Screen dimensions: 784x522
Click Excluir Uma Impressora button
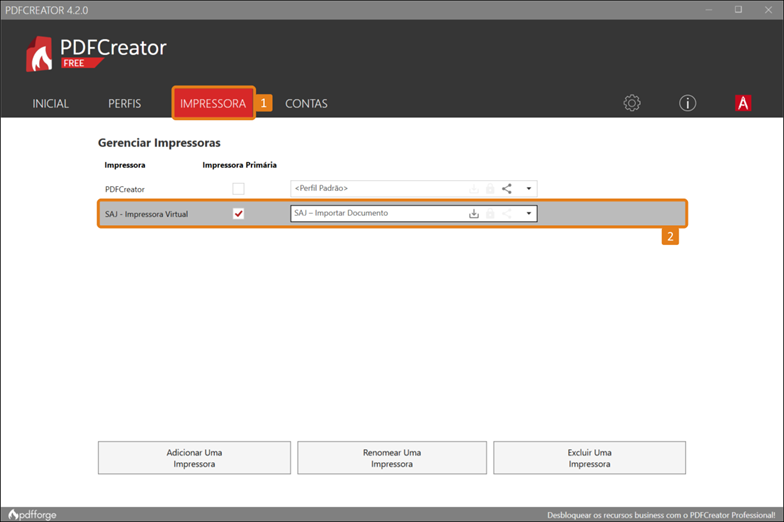pos(589,458)
